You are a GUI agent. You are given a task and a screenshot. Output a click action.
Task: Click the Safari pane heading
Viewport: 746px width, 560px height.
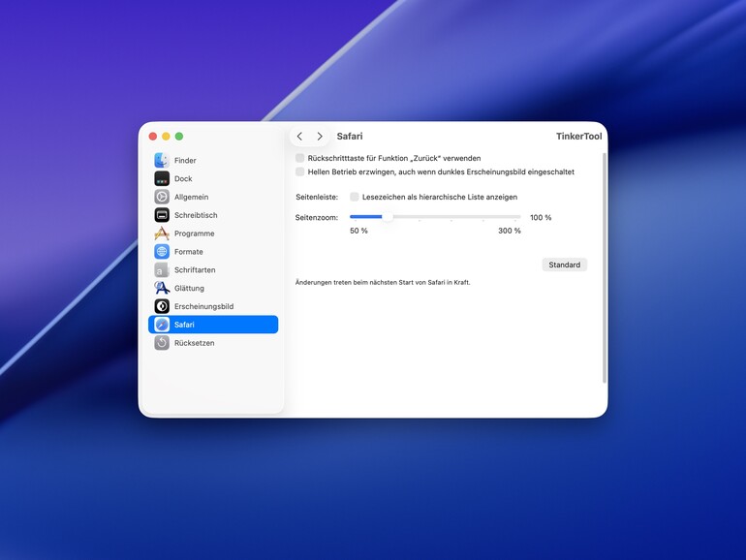pyautogui.click(x=350, y=136)
